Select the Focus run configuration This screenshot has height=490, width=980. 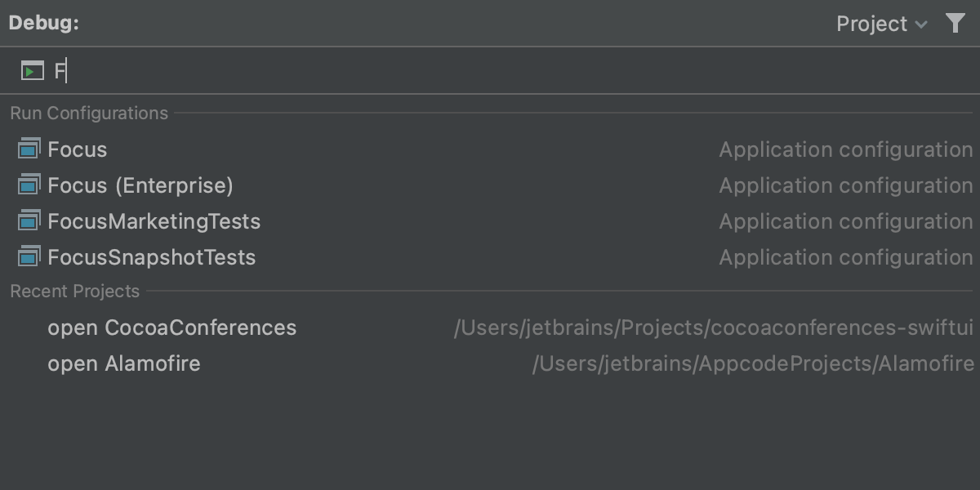coord(78,149)
